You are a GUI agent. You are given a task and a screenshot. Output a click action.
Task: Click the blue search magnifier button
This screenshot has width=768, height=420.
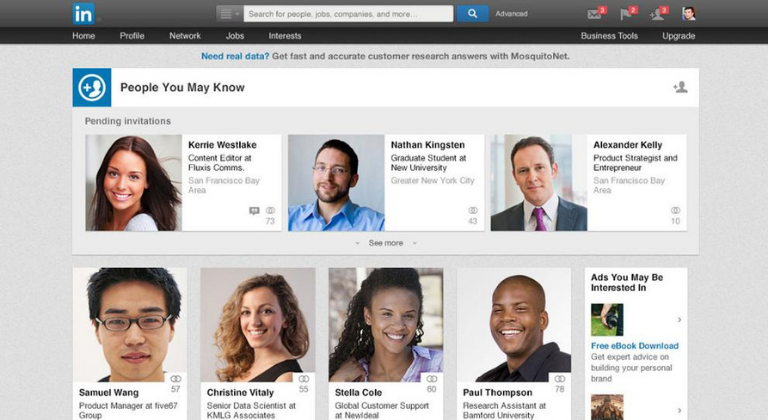(x=472, y=14)
